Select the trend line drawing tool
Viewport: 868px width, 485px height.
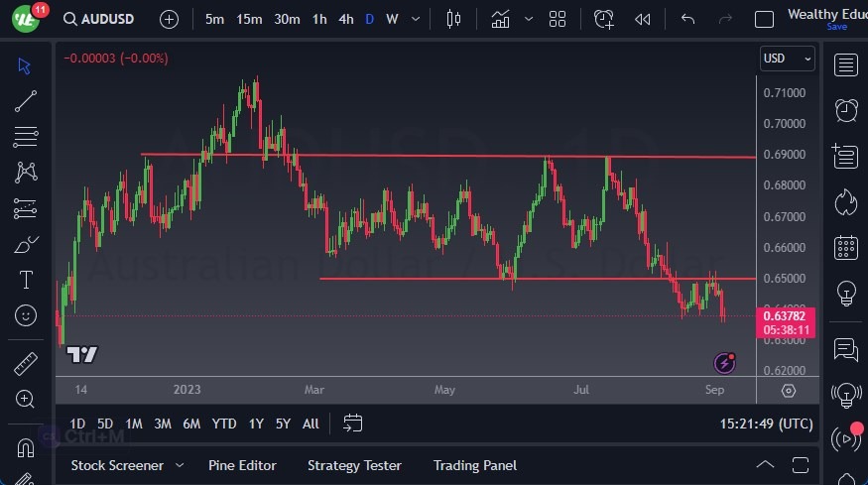tap(26, 100)
